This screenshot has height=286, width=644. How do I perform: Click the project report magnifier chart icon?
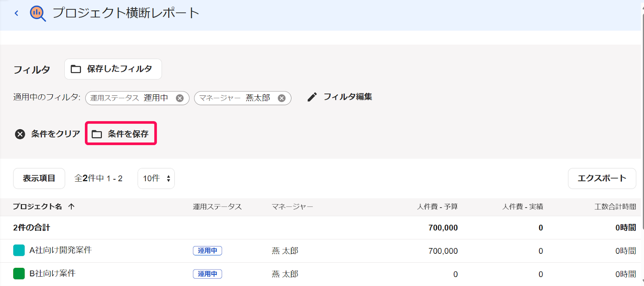point(38,13)
